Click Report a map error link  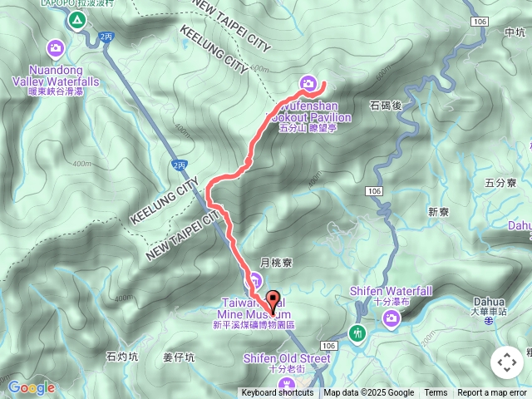(491, 393)
